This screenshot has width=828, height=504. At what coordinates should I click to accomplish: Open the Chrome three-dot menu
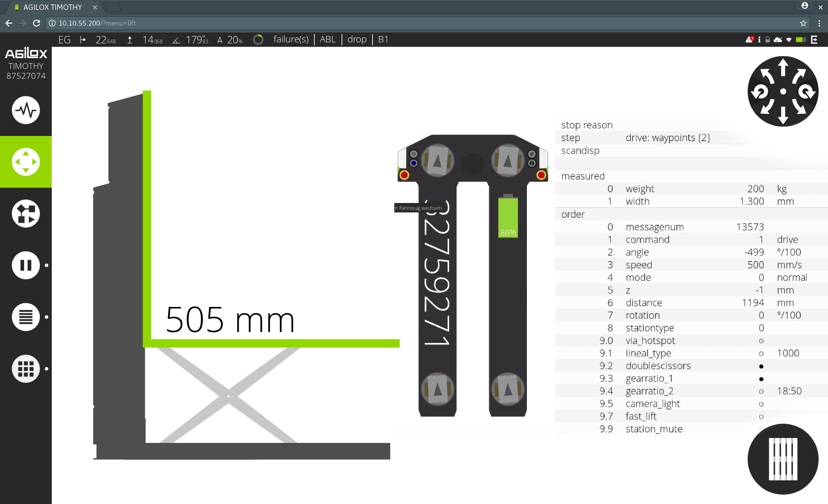pyautogui.click(x=819, y=23)
